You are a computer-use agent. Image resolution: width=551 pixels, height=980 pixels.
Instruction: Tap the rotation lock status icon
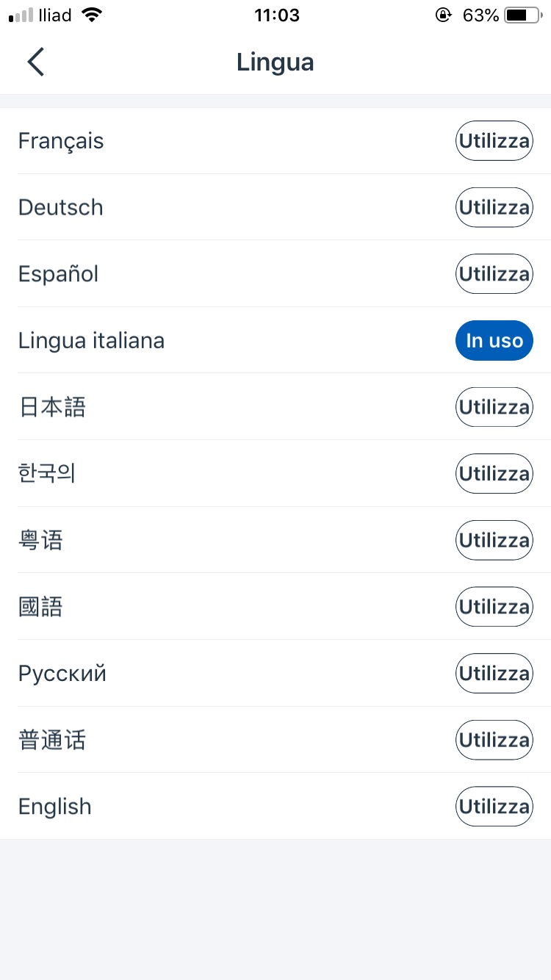(443, 15)
